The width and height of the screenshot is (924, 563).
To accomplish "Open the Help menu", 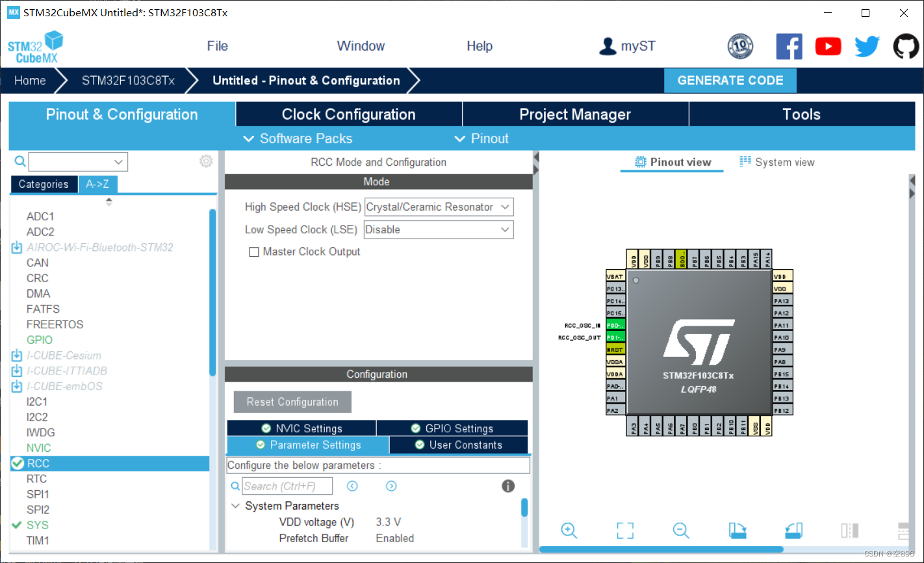I will coord(480,46).
